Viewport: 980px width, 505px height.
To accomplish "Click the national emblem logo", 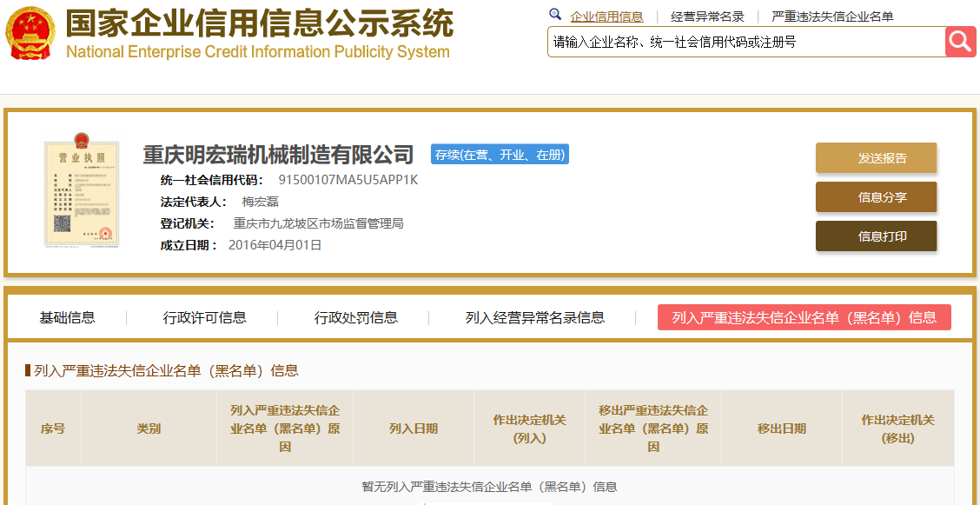I will click(x=30, y=32).
